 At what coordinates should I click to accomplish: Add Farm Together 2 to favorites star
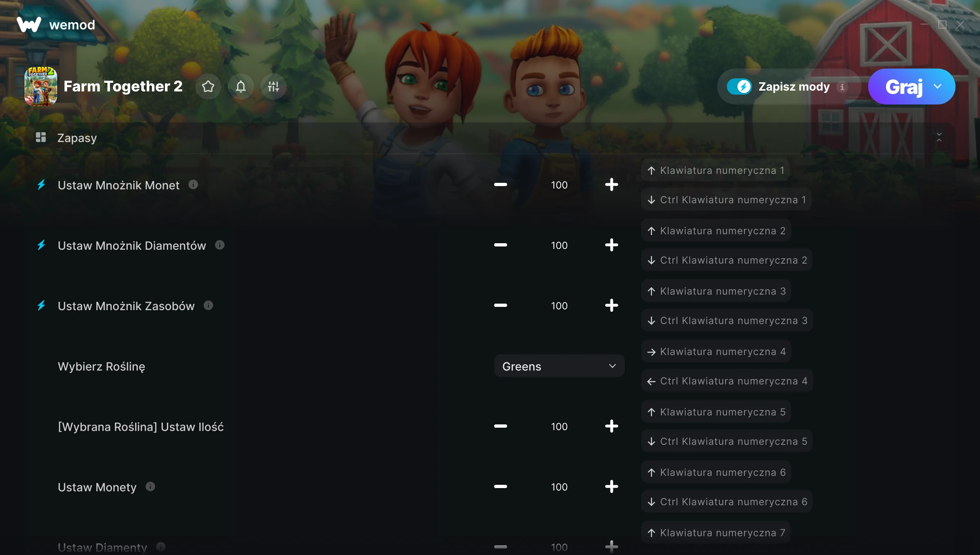click(208, 87)
